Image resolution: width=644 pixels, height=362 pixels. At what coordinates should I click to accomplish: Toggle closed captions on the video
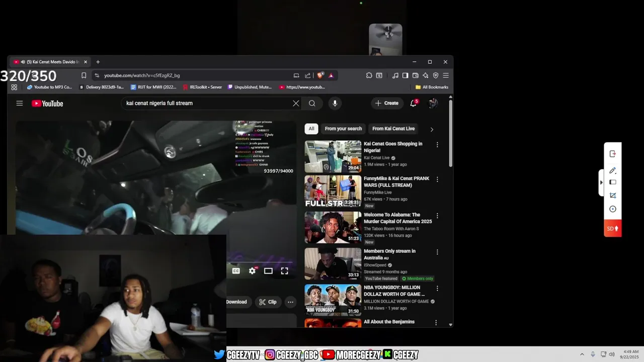(236, 271)
